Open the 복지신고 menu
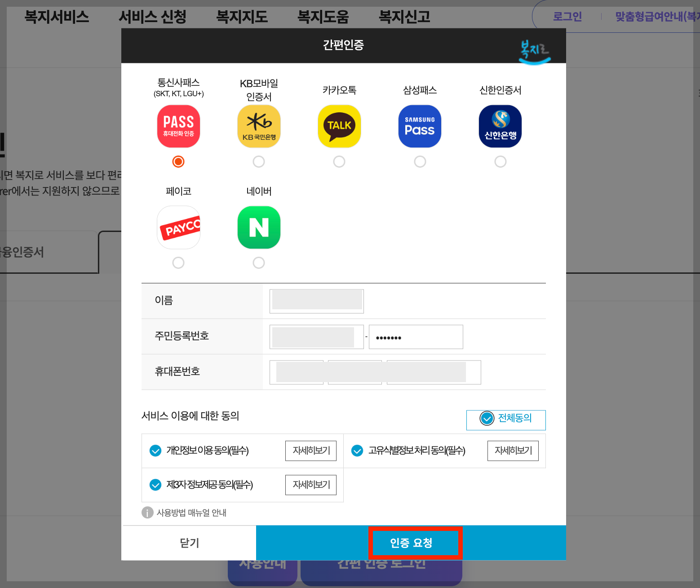Image resolution: width=700 pixels, height=588 pixels. coord(404,17)
